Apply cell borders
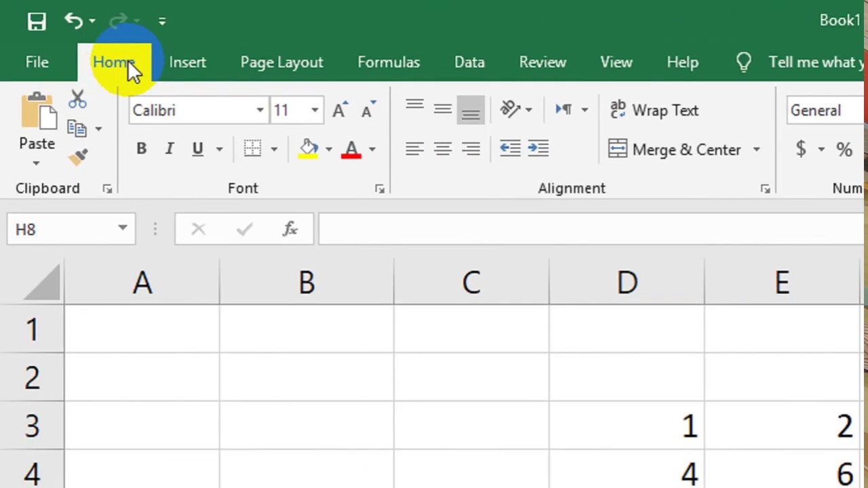This screenshot has height=488, width=868. click(x=252, y=149)
